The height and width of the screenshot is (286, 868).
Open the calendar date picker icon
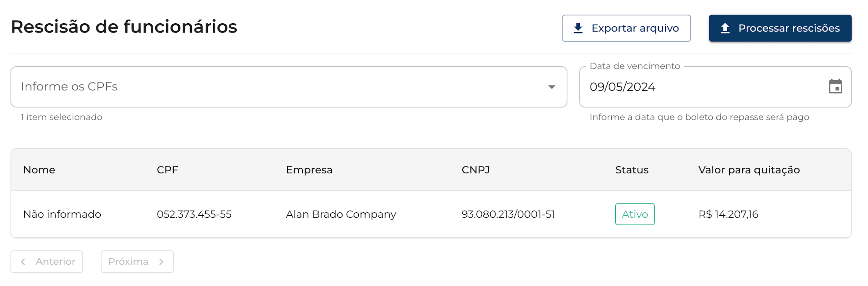[x=835, y=86]
